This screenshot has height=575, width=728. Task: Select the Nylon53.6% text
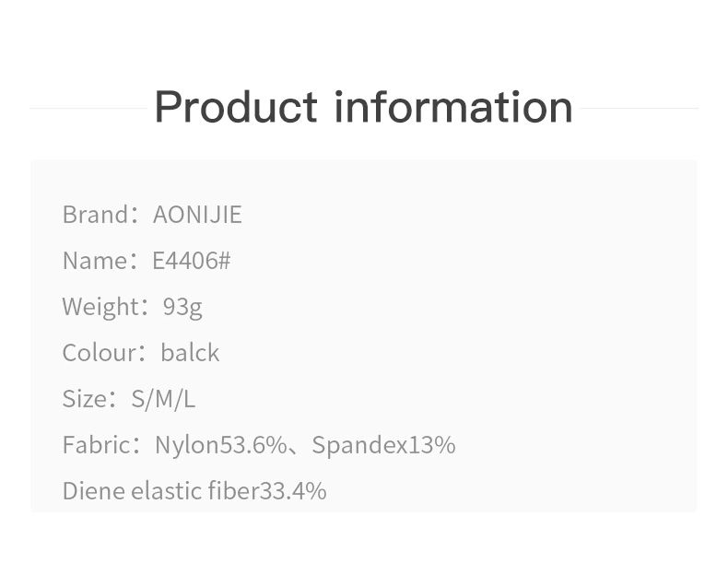click(221, 444)
